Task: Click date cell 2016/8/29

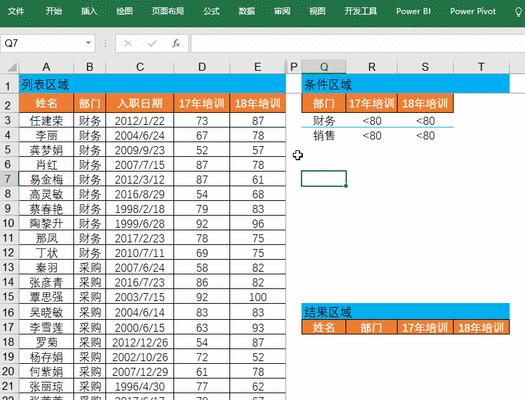Action: [x=140, y=194]
